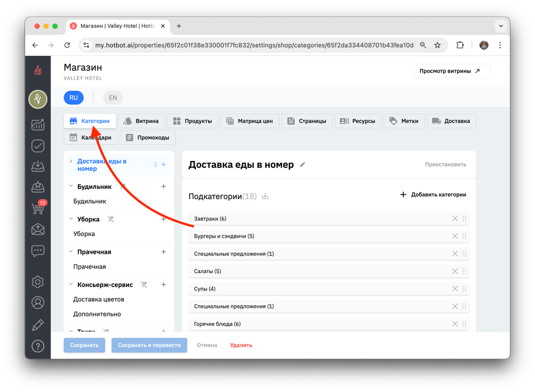Open Категории tab
The image size is (535, 392).
tap(90, 121)
